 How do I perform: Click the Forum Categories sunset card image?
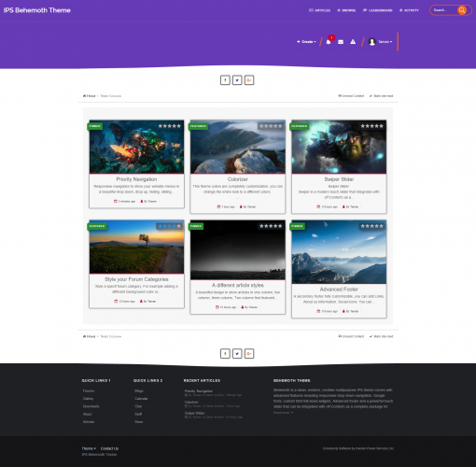[136, 247]
